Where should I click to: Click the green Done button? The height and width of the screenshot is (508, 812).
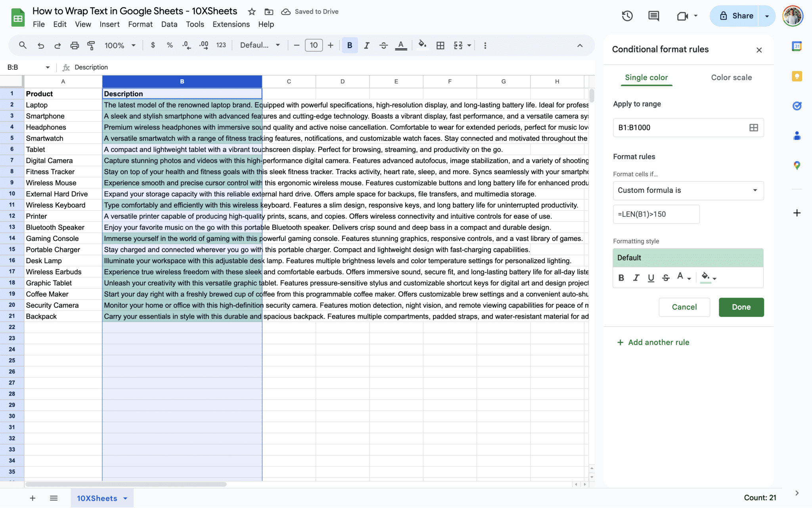[741, 307]
